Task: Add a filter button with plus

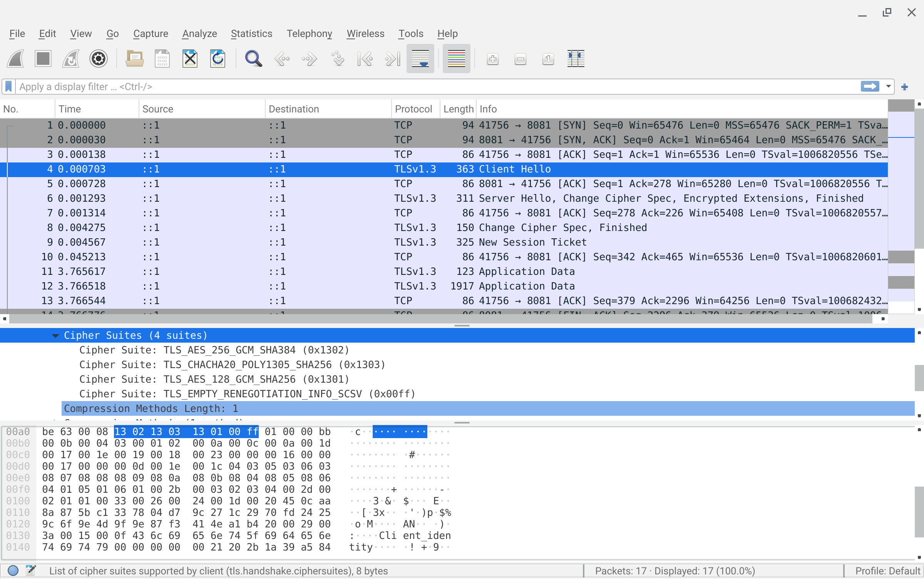Action: [x=905, y=87]
